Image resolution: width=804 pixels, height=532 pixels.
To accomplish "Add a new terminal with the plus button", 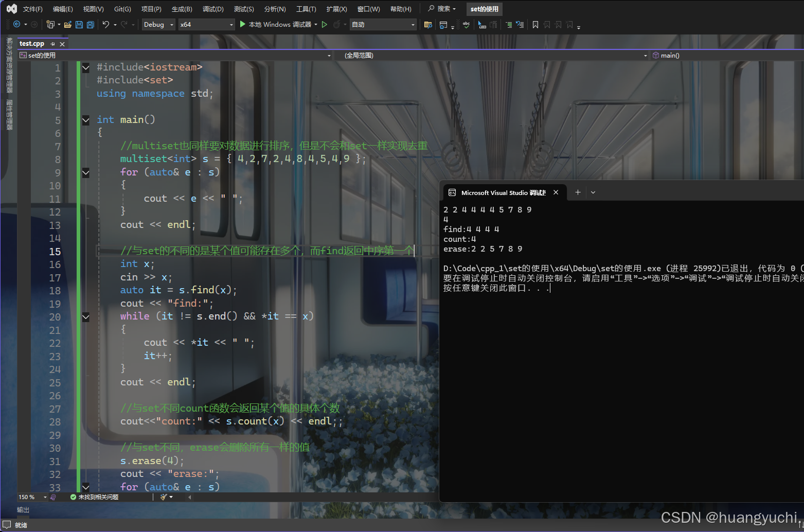I will coord(577,192).
